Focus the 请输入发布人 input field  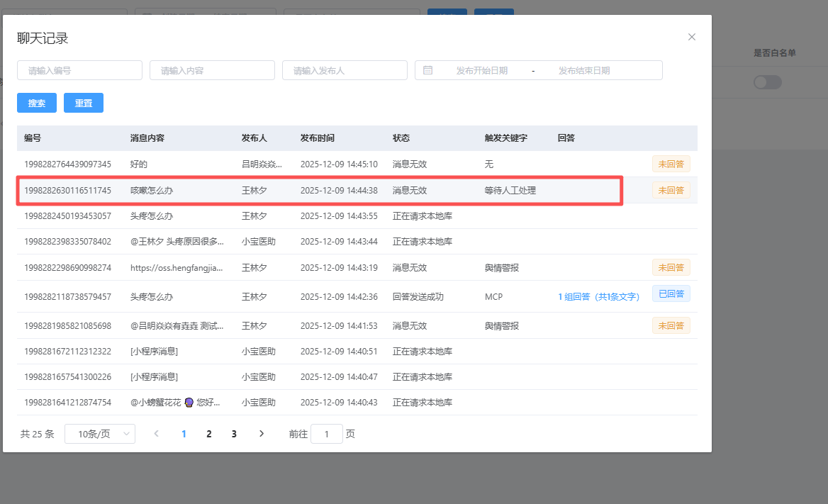pyautogui.click(x=345, y=70)
